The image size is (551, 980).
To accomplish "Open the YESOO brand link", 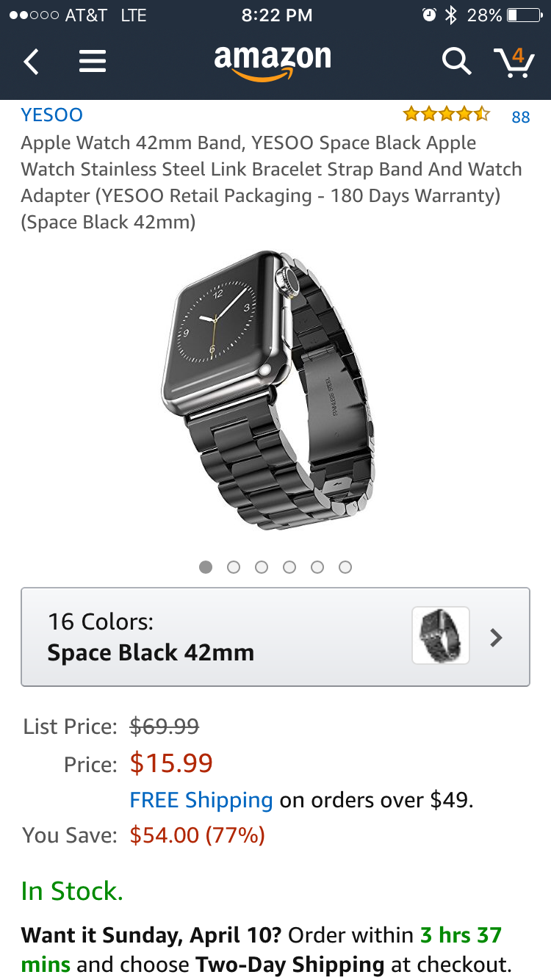I will tap(51, 115).
